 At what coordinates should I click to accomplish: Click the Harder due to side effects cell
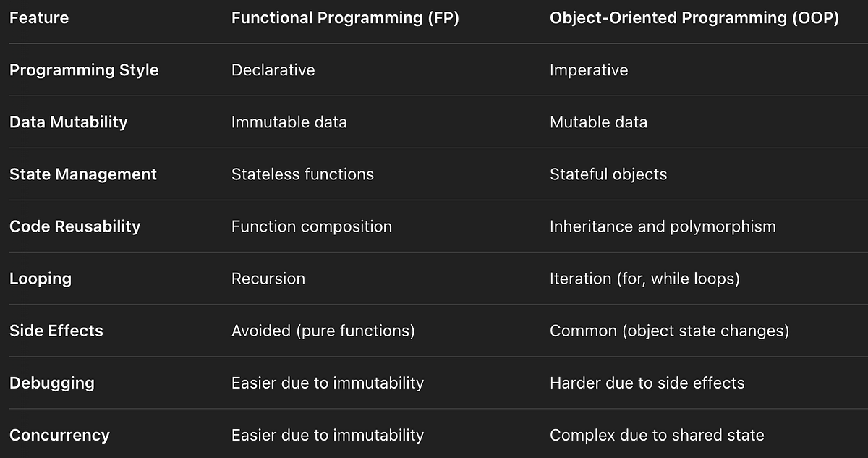[647, 383]
